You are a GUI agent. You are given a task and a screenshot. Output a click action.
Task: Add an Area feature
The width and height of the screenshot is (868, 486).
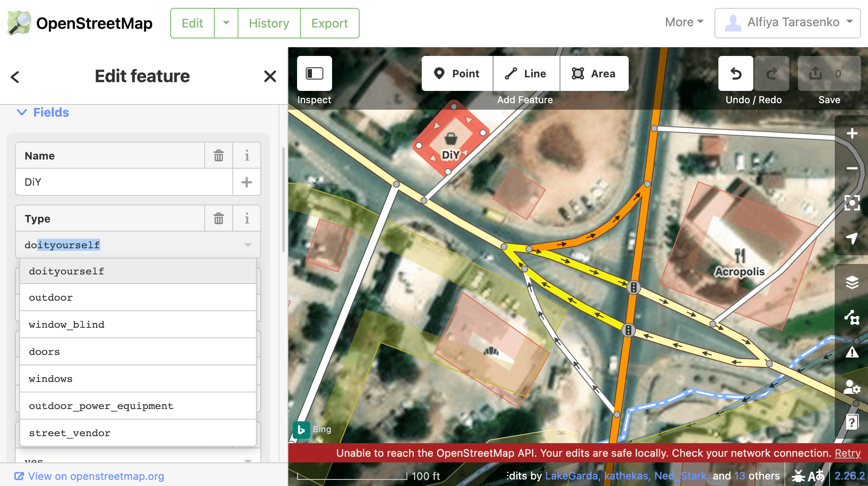(594, 73)
